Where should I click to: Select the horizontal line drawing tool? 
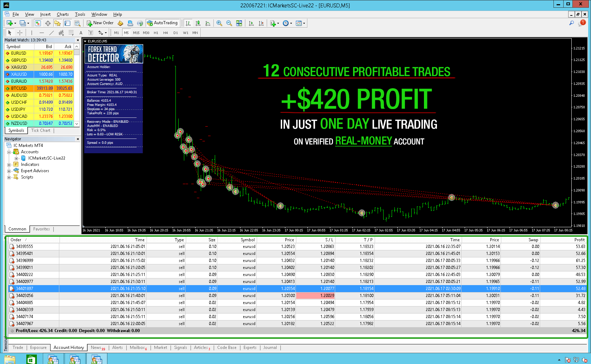tap(41, 33)
